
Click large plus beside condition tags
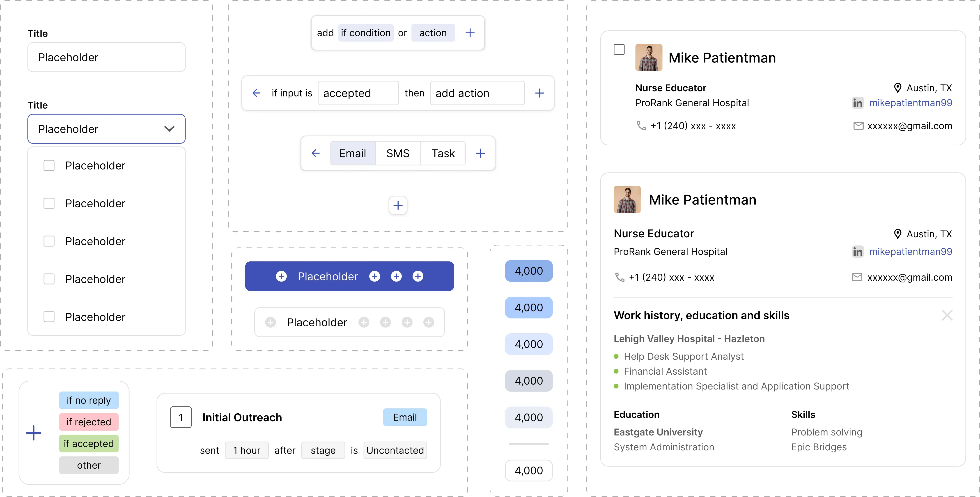click(33, 433)
